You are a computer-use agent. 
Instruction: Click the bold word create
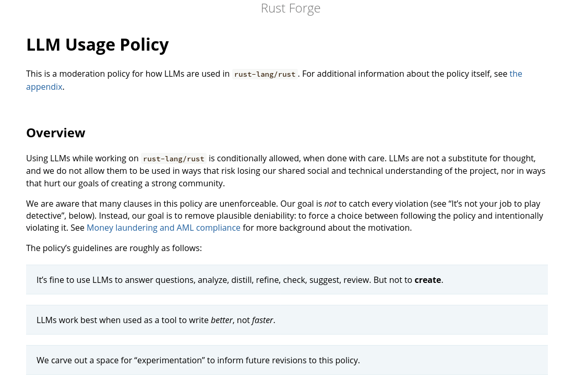[x=427, y=280]
